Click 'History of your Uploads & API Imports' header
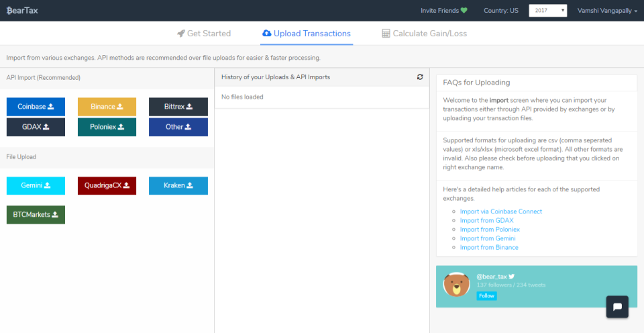 pyautogui.click(x=276, y=77)
